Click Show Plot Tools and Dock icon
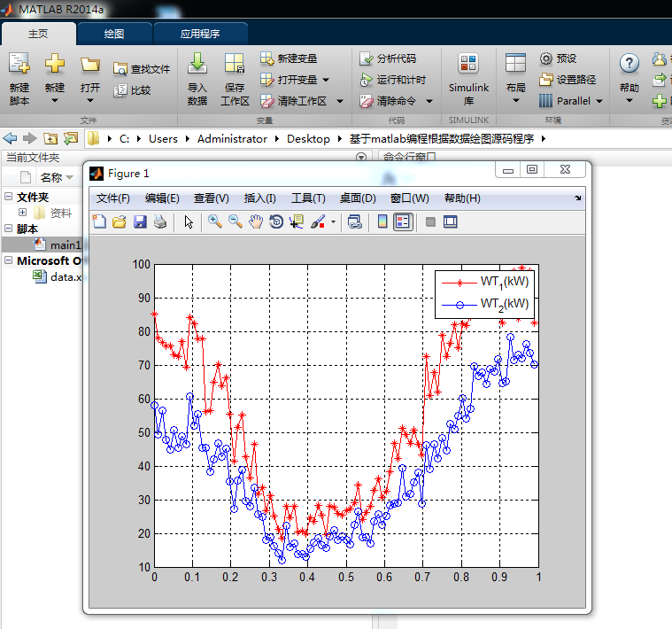 [x=450, y=221]
